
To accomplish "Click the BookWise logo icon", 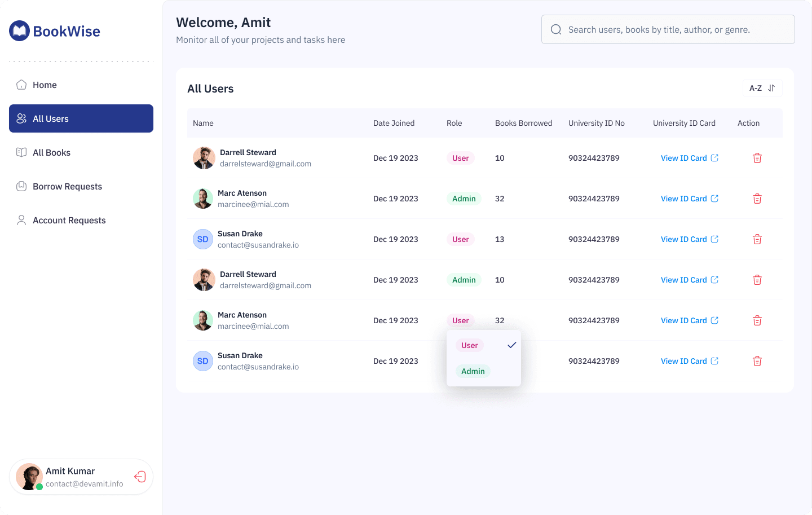I will (19, 31).
